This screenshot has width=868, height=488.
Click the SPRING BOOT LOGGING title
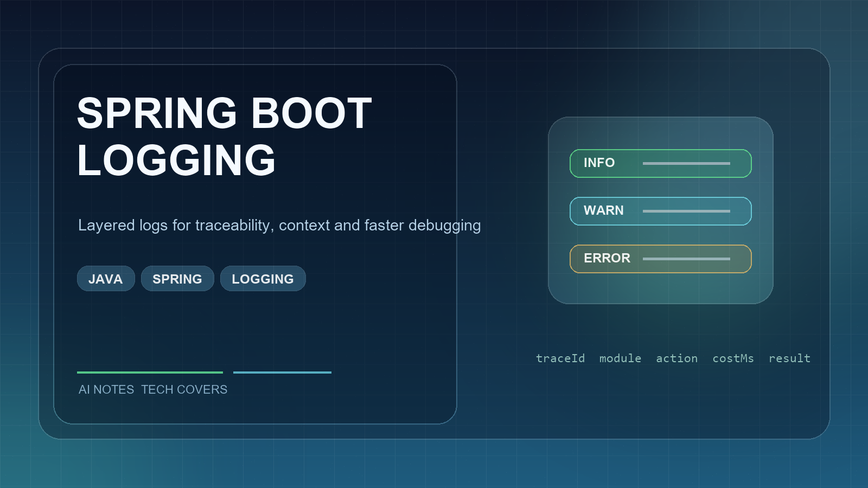pyautogui.click(x=224, y=137)
